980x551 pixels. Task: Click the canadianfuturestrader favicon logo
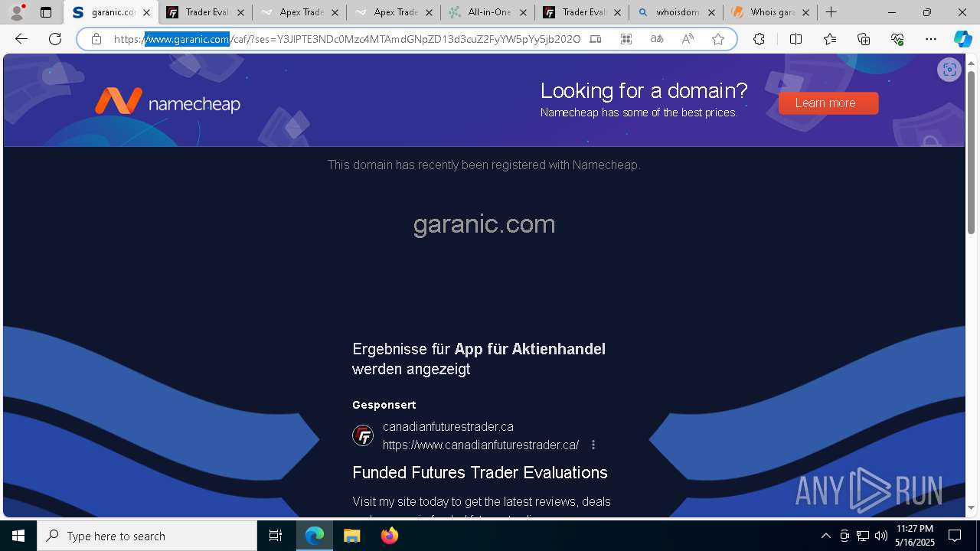(363, 435)
